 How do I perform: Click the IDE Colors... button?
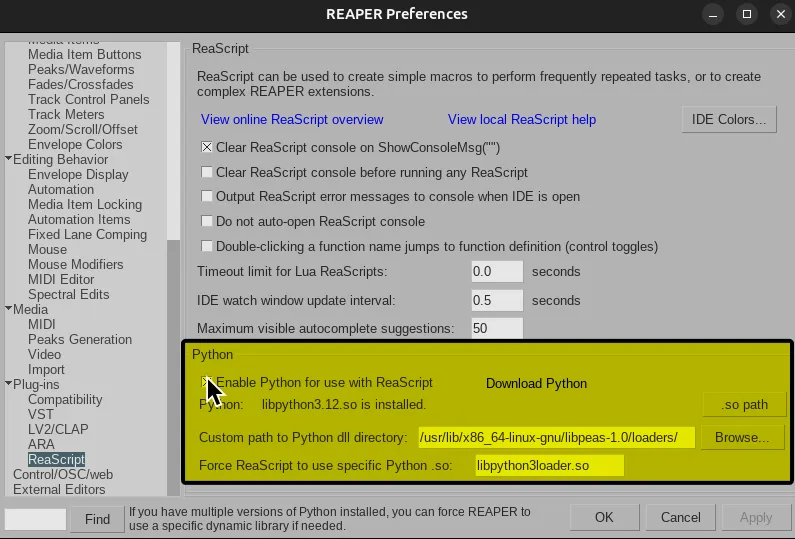729,120
